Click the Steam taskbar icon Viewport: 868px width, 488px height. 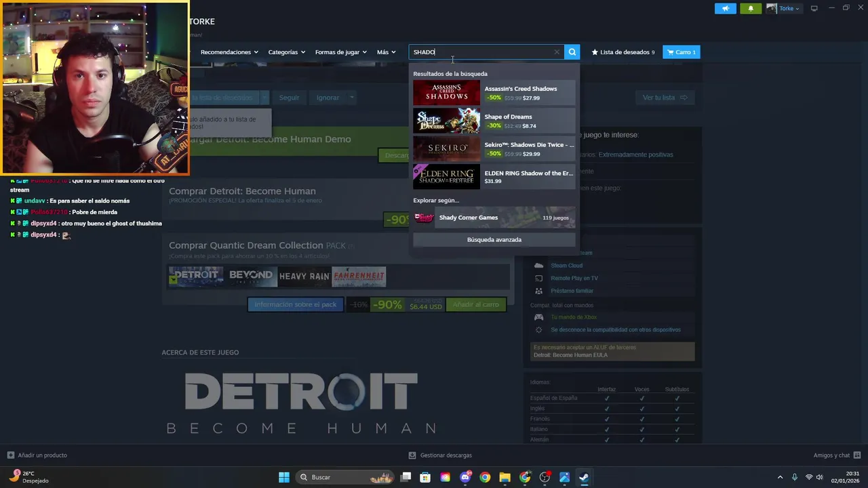[x=584, y=477]
